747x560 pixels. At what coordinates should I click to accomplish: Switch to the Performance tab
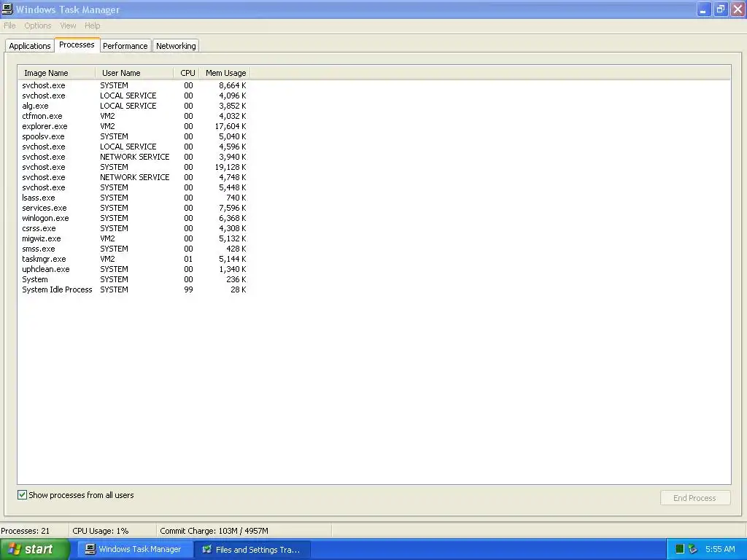[125, 46]
